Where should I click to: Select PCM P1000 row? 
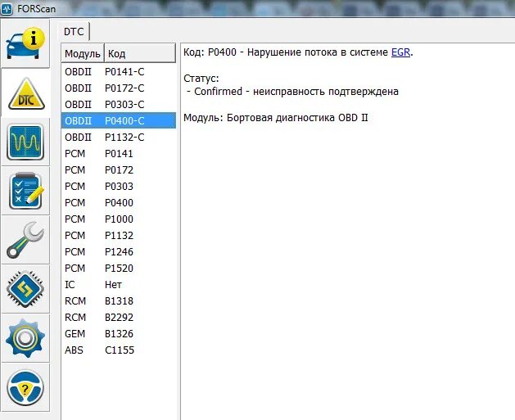click(x=119, y=219)
